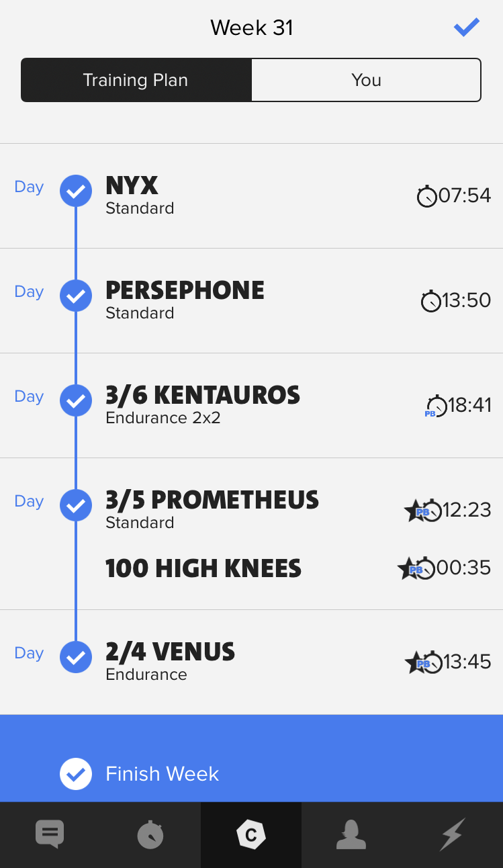Open the 100 High Knees exercise

point(203,568)
